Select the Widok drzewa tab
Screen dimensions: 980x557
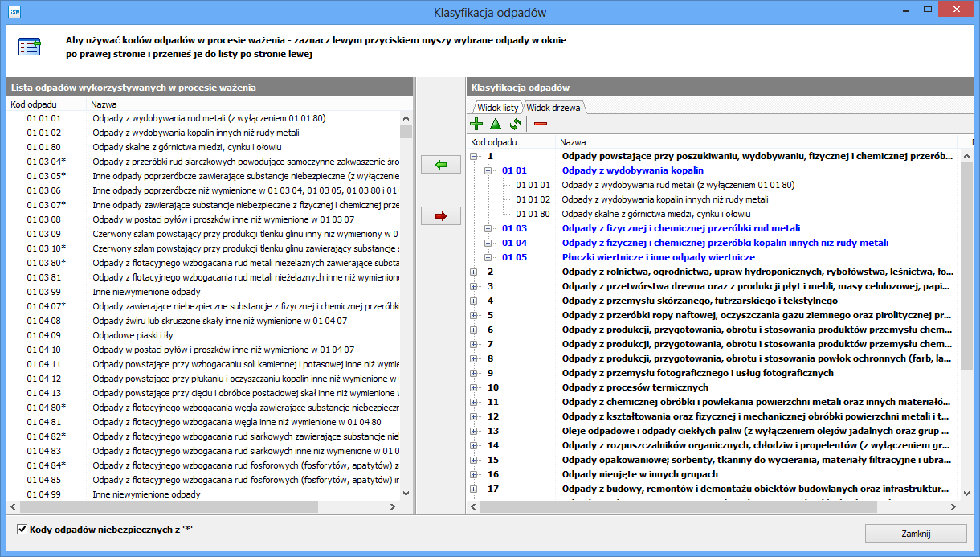554,108
